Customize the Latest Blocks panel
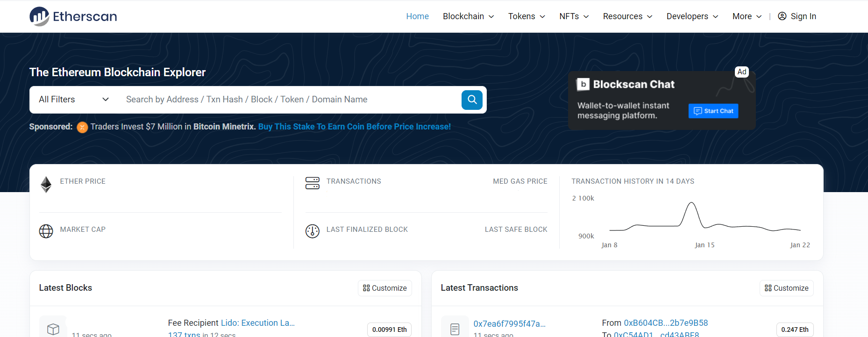The width and height of the screenshot is (868, 337). click(385, 288)
